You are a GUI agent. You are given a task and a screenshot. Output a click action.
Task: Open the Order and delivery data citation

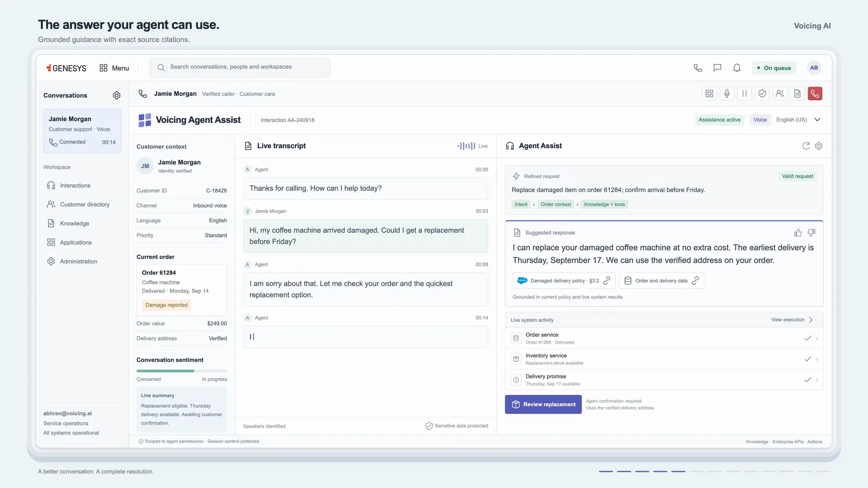pyautogui.click(x=661, y=281)
